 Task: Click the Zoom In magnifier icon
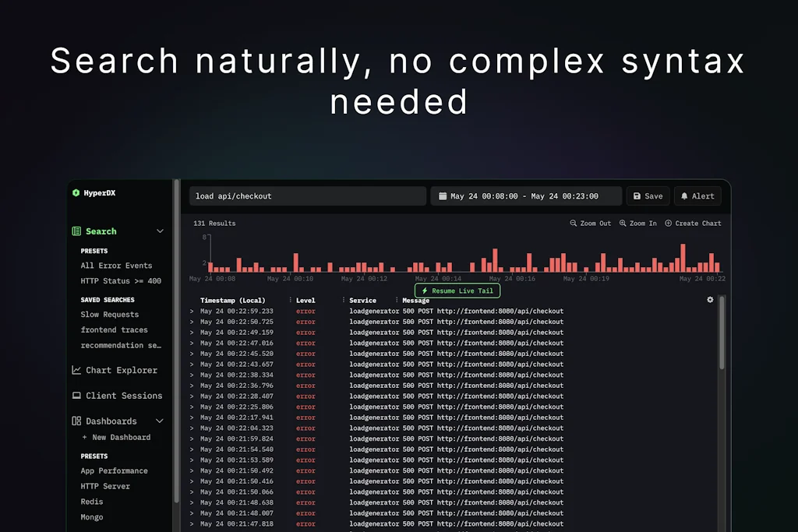click(622, 223)
